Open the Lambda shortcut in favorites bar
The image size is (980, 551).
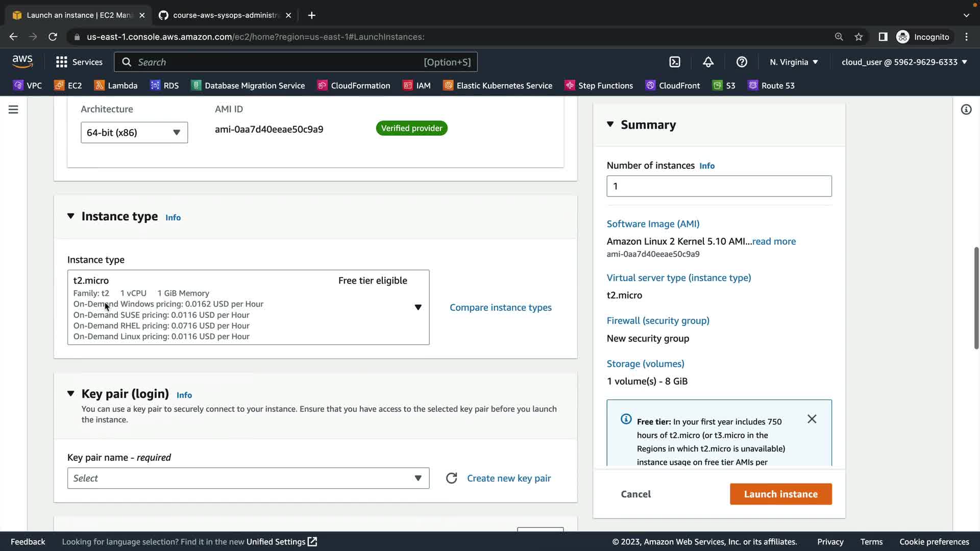tap(116, 85)
